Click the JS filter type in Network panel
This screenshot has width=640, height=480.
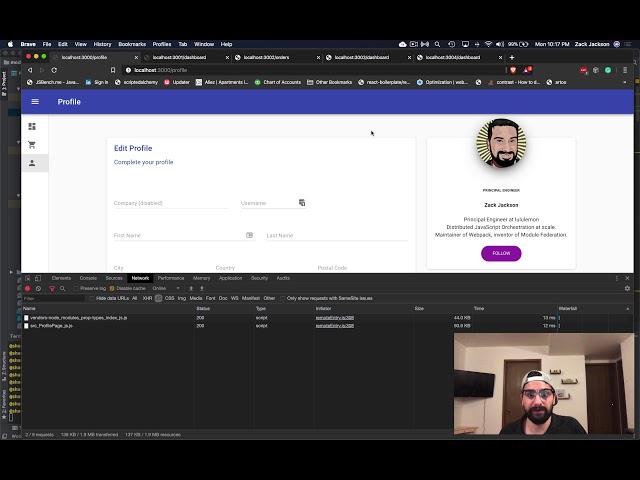158,298
